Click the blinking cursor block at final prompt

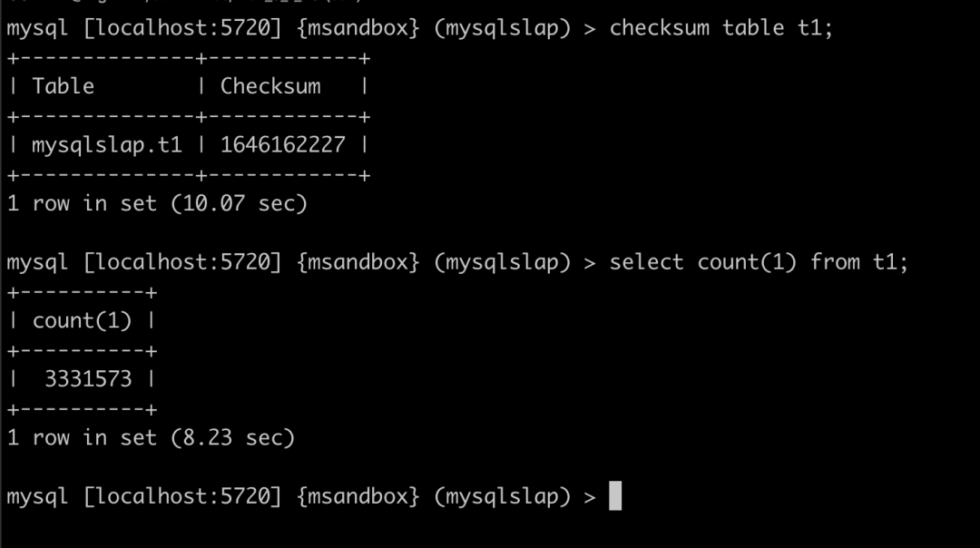615,496
